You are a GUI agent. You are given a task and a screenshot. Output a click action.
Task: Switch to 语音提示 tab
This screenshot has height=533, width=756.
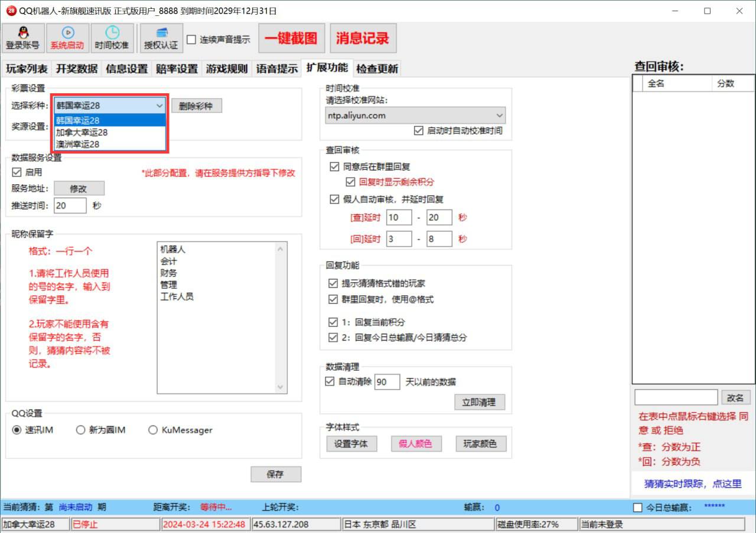tap(277, 68)
